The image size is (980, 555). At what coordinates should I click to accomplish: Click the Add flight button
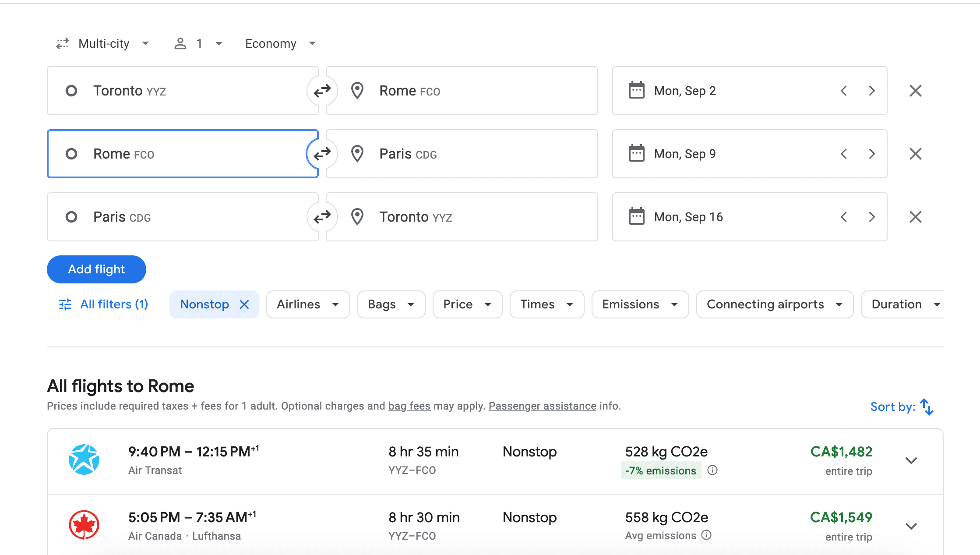pyautogui.click(x=96, y=269)
